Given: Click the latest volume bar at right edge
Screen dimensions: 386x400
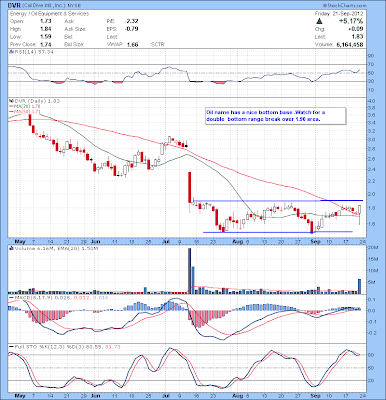Looking at the screenshot, I should coord(360,286).
